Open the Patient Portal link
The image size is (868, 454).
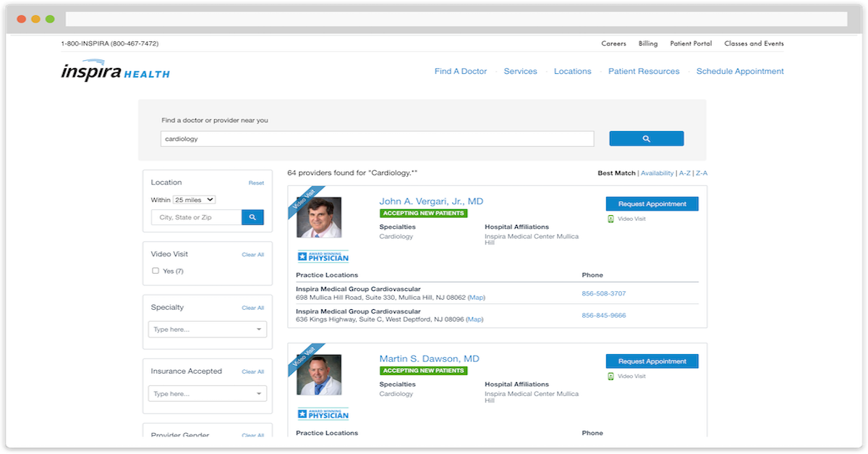[691, 43]
